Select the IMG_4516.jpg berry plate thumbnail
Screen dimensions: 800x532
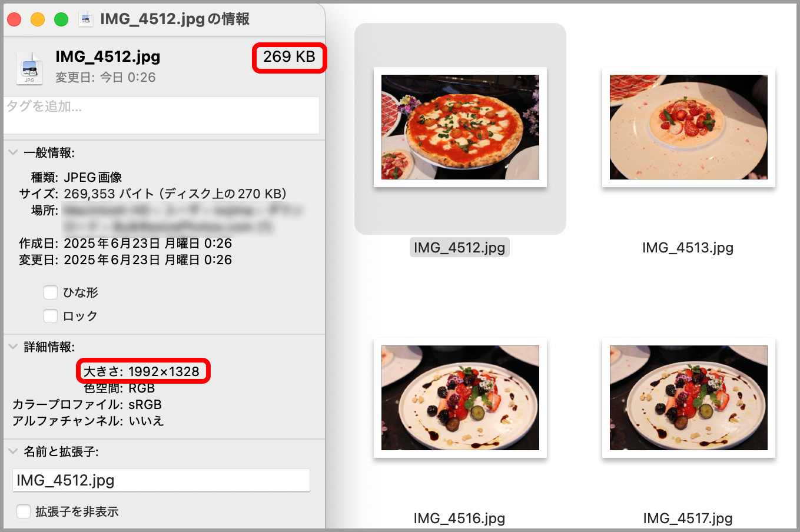click(x=460, y=398)
